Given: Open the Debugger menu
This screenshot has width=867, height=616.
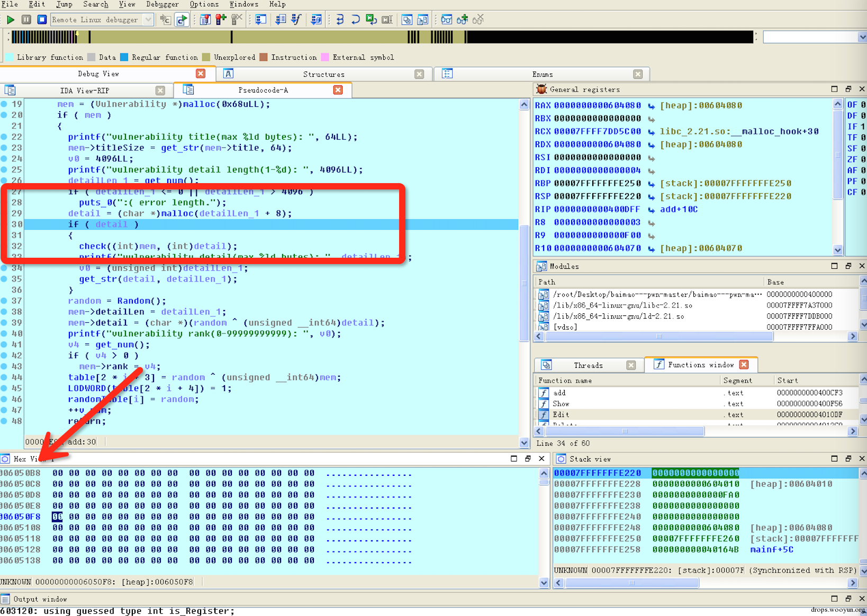Looking at the screenshot, I should pos(162,4).
